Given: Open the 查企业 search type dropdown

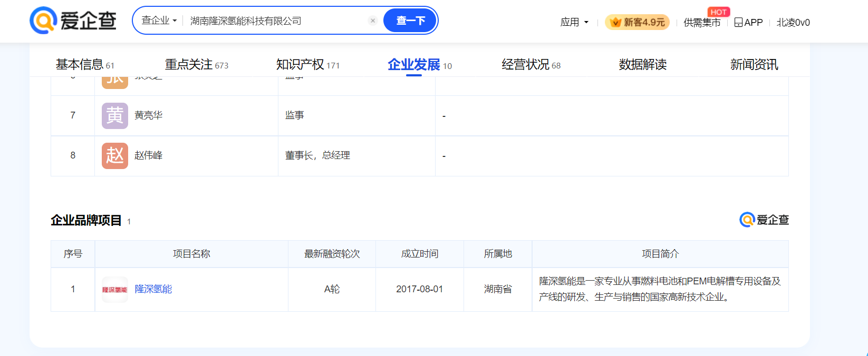Looking at the screenshot, I should [159, 21].
